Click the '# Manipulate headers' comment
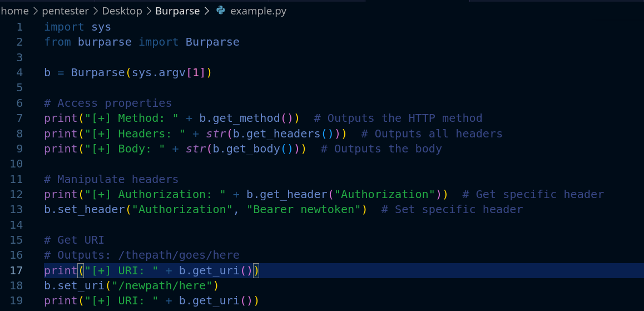644x311 pixels. point(111,179)
